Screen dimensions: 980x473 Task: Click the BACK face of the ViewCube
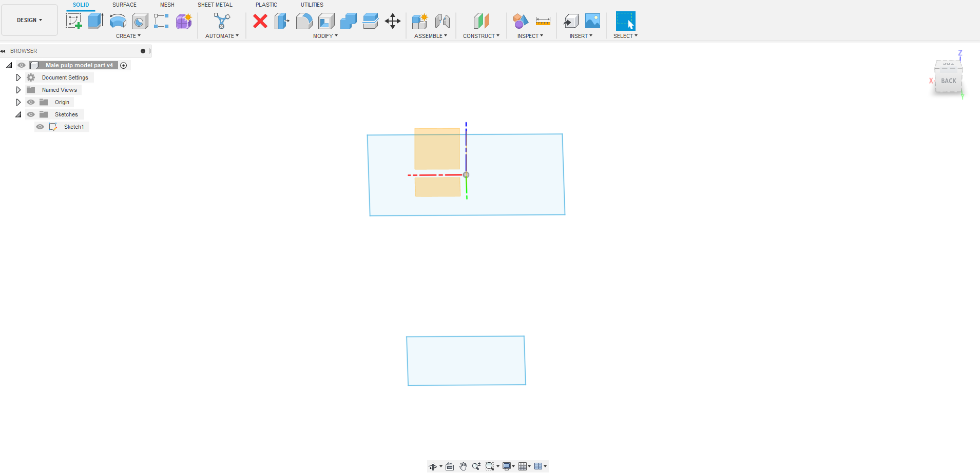948,81
